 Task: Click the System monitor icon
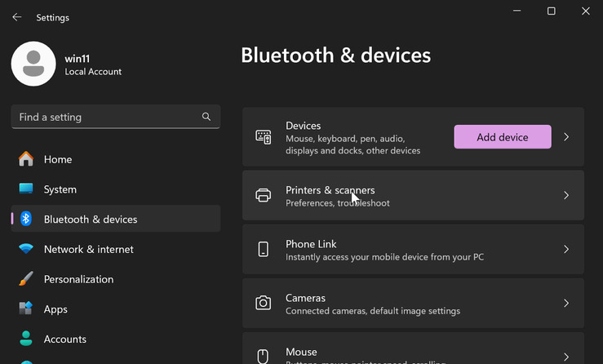[26, 189]
